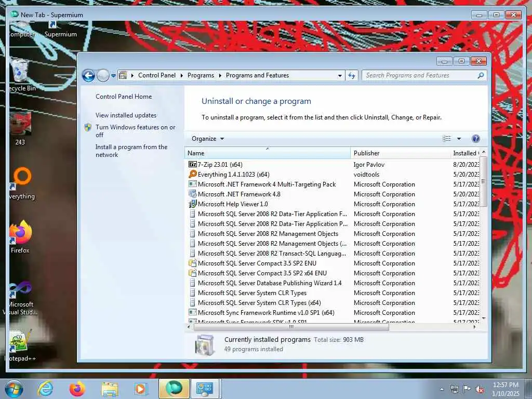Open the recent pages dropdown arrow
The width and height of the screenshot is (532, 399).
point(113,76)
